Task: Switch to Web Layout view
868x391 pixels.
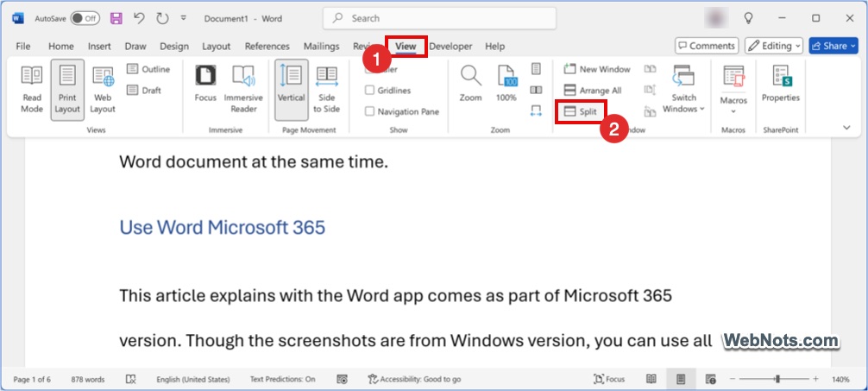Action: (103, 89)
